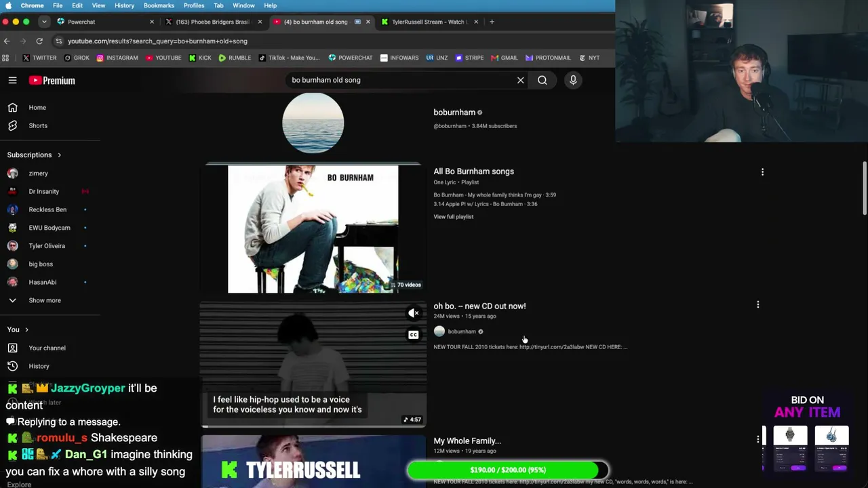Screen dimensions: 868x488
Task: Open the boburnham channel avatar
Action: point(313,123)
